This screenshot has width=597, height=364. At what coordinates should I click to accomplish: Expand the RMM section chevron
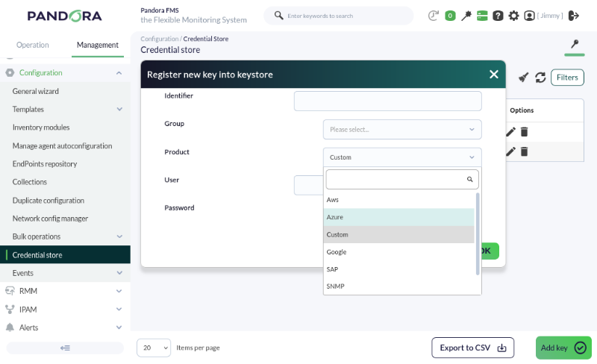pyautogui.click(x=119, y=292)
